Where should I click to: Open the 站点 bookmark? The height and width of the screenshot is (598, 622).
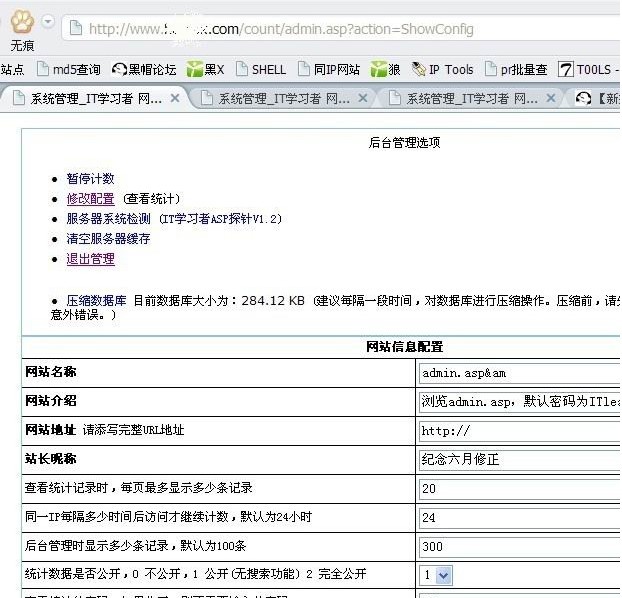pos(12,69)
